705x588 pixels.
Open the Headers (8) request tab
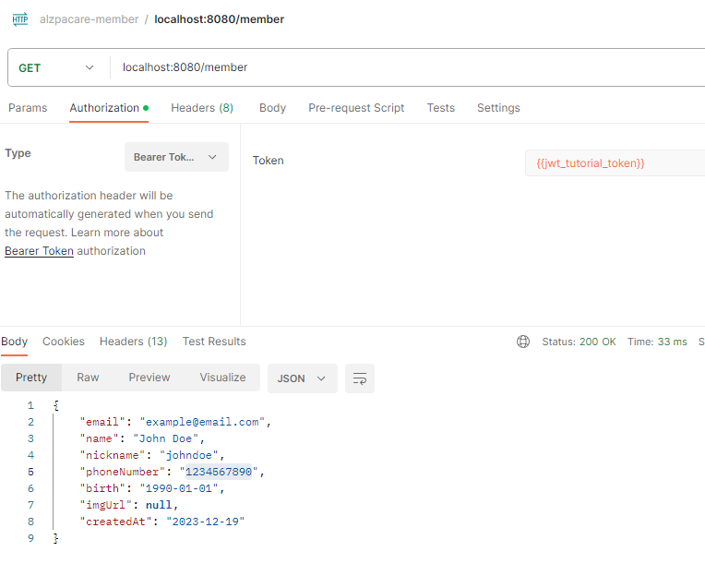(202, 108)
